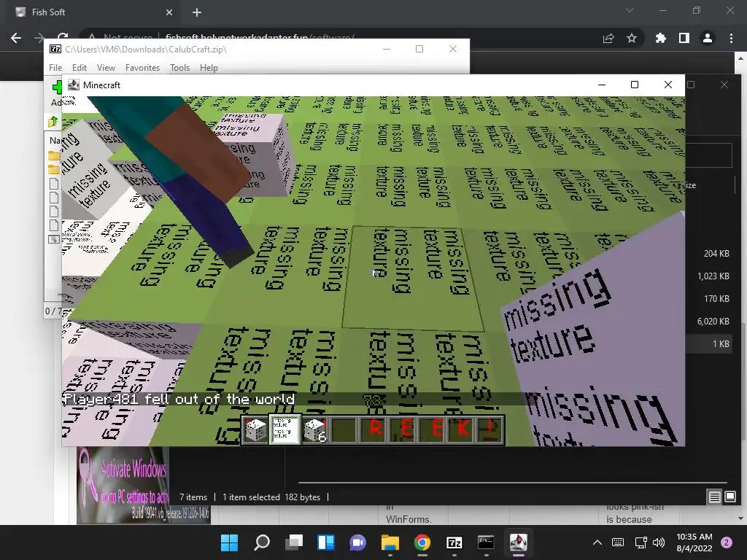Bookmark this page with the star

(x=632, y=38)
